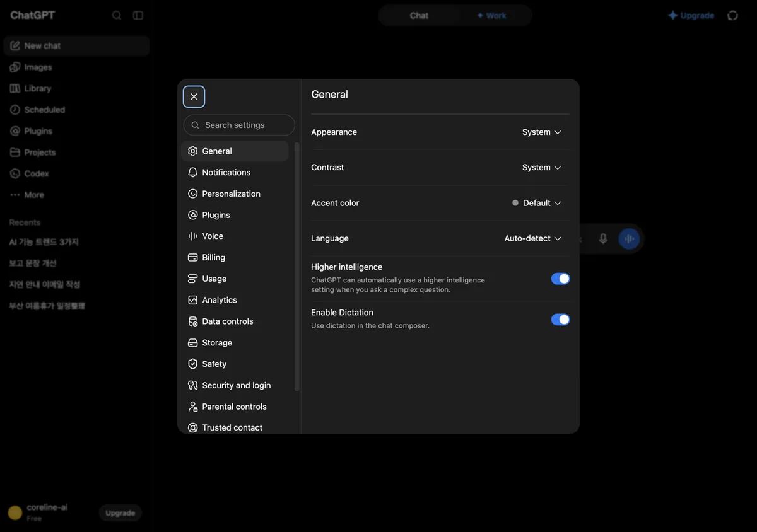757x532 pixels.
Task: Close the settings dialog with X
Action: (194, 96)
